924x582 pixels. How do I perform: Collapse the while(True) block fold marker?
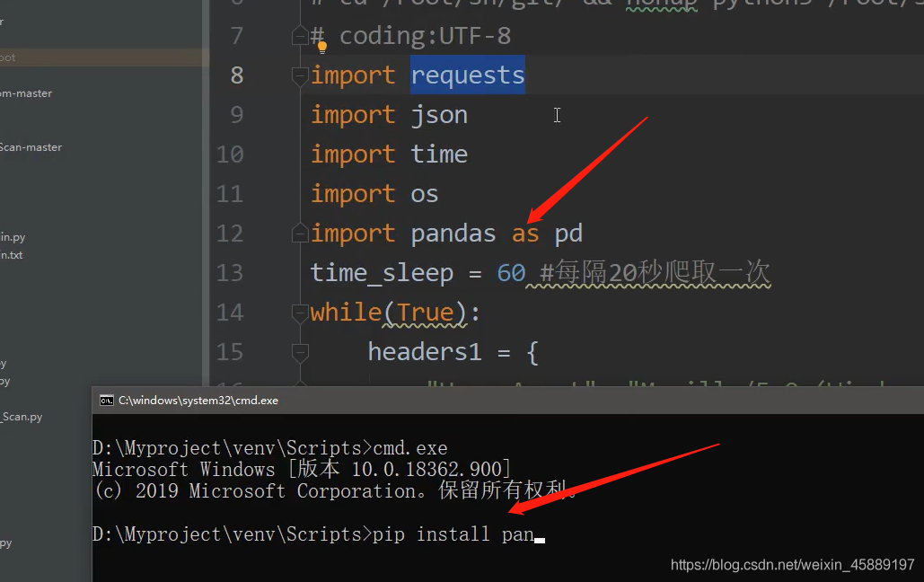click(300, 313)
